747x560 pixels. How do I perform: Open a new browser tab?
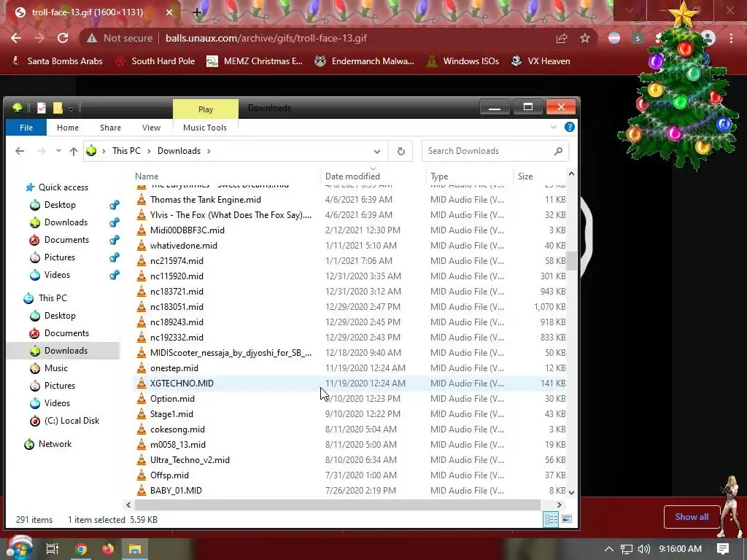tap(197, 12)
